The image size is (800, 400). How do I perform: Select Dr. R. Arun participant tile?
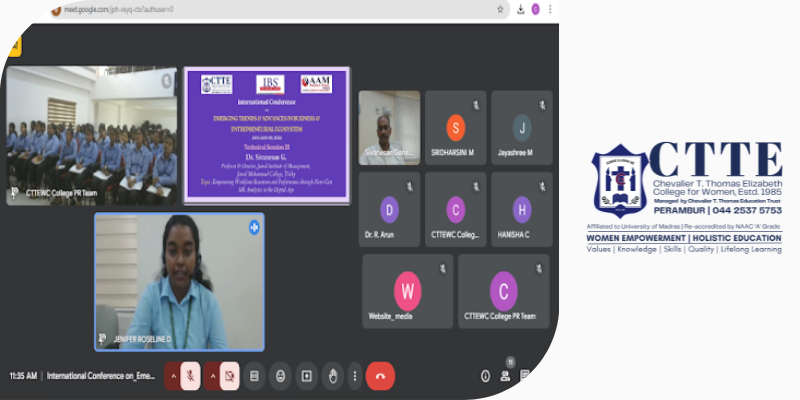389,210
